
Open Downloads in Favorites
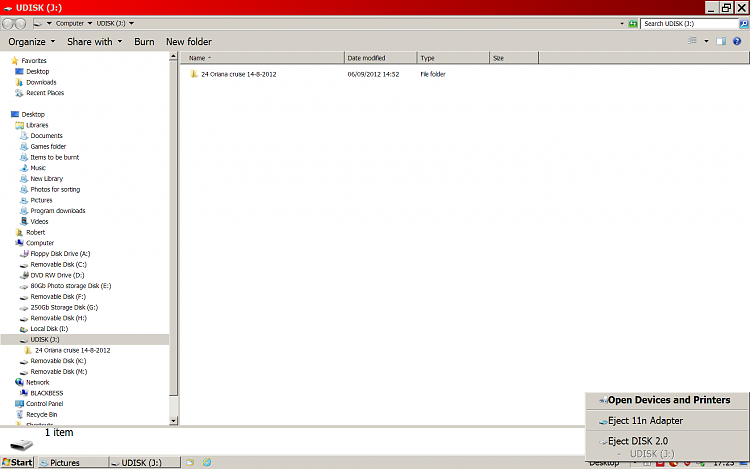pyautogui.click(x=41, y=82)
